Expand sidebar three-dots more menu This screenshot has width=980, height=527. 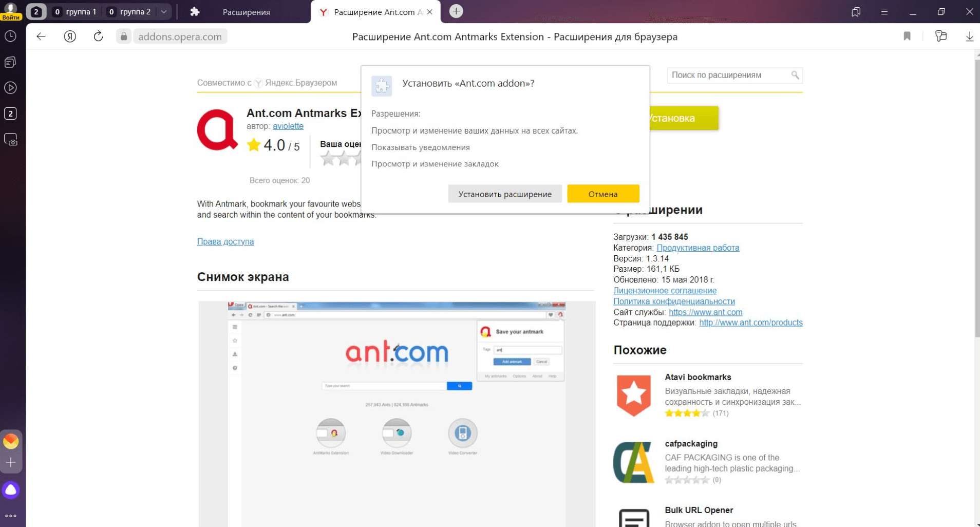point(11,516)
